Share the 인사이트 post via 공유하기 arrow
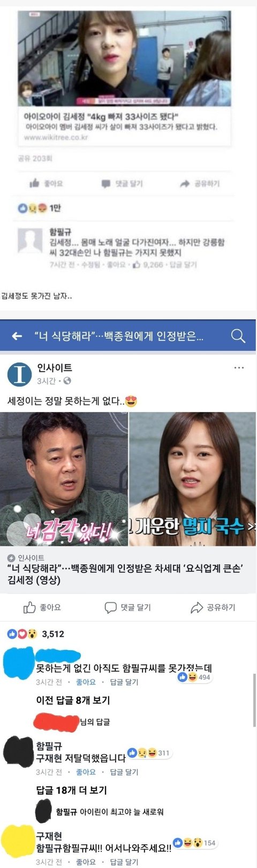The width and height of the screenshot is (257, 868). (213, 607)
